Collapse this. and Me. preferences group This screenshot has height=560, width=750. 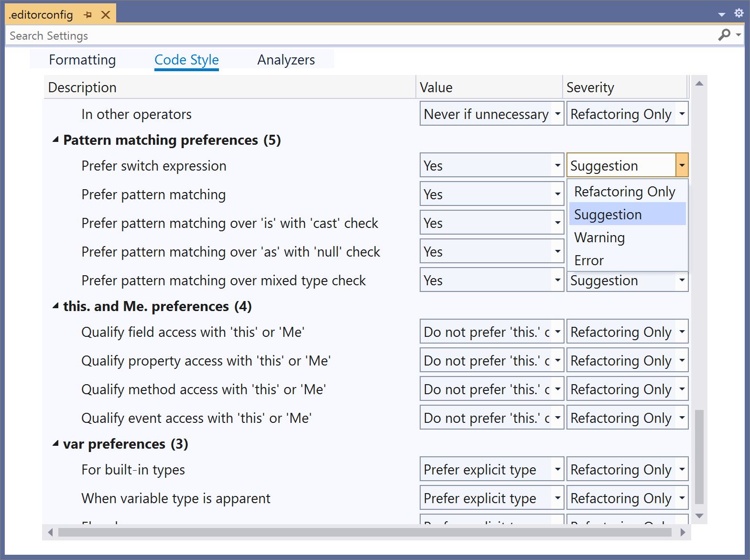point(55,306)
